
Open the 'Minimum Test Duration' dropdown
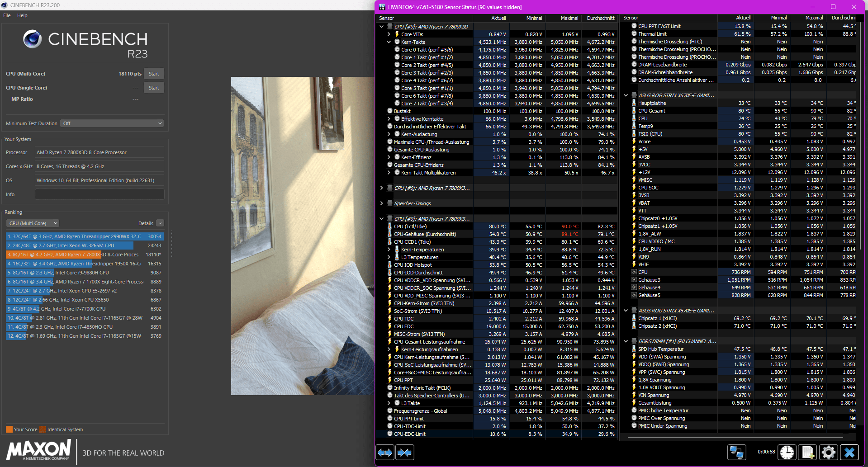click(112, 123)
